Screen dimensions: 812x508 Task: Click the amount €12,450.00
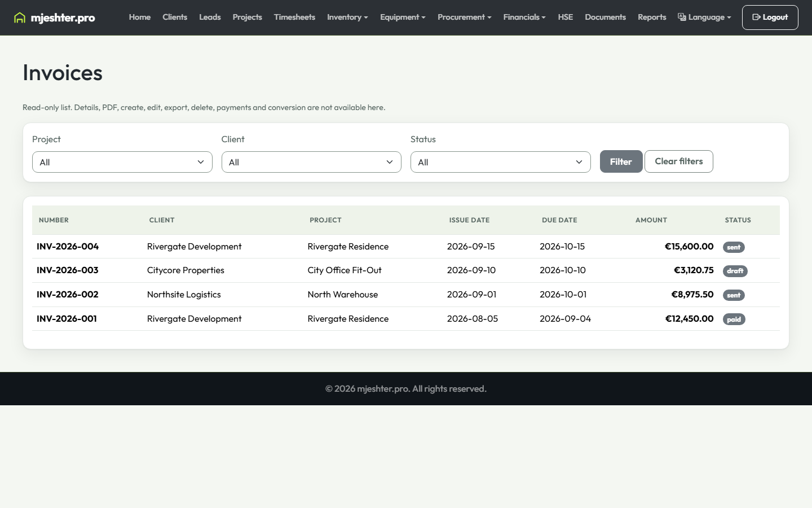tap(690, 319)
